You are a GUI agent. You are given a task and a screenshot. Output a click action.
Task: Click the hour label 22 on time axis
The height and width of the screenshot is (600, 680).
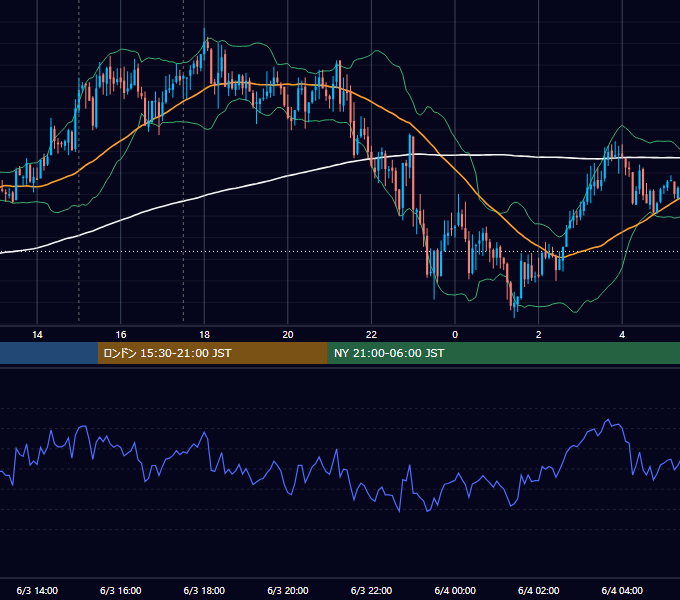371,335
